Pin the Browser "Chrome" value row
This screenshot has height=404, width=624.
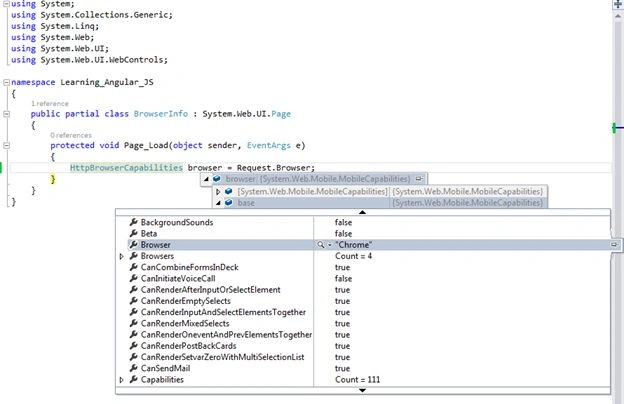click(x=614, y=244)
